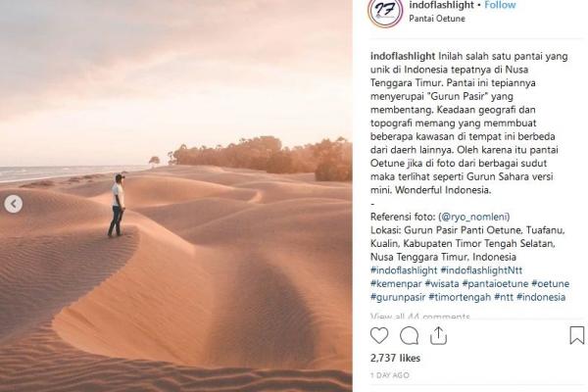
Task: Go to previous photo with left arrow
Action: tap(14, 204)
